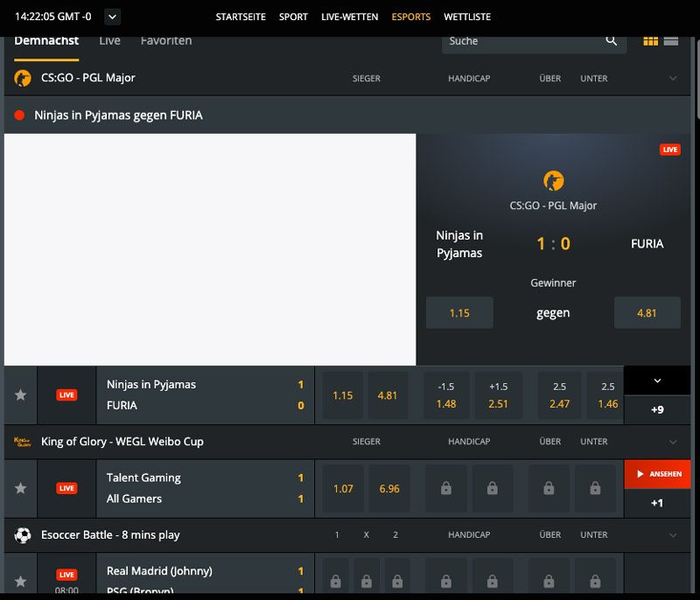Click LIVE badge in Real Madrid row

pos(66,575)
